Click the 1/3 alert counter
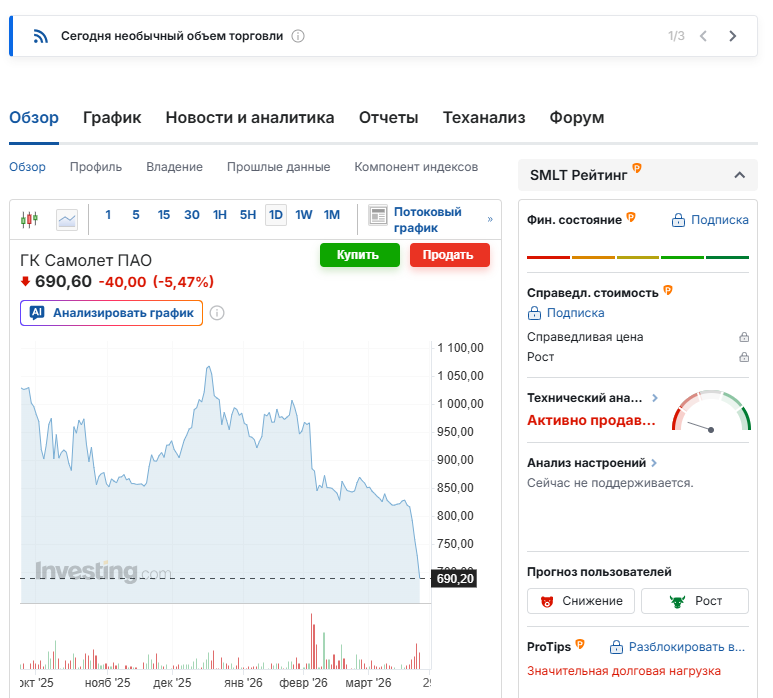This screenshot has height=698, width=773. pos(676,36)
